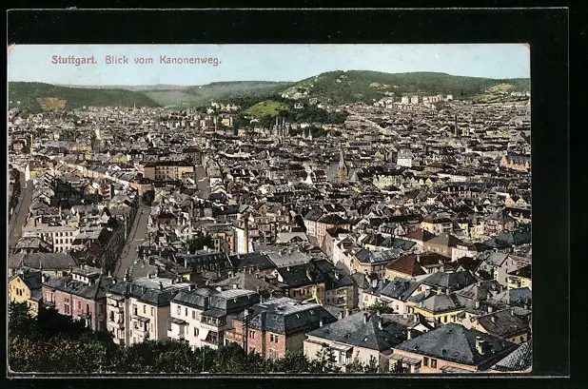Click the pink building row at lower left
Viewport: 588px width, 389px height.
(76, 300)
